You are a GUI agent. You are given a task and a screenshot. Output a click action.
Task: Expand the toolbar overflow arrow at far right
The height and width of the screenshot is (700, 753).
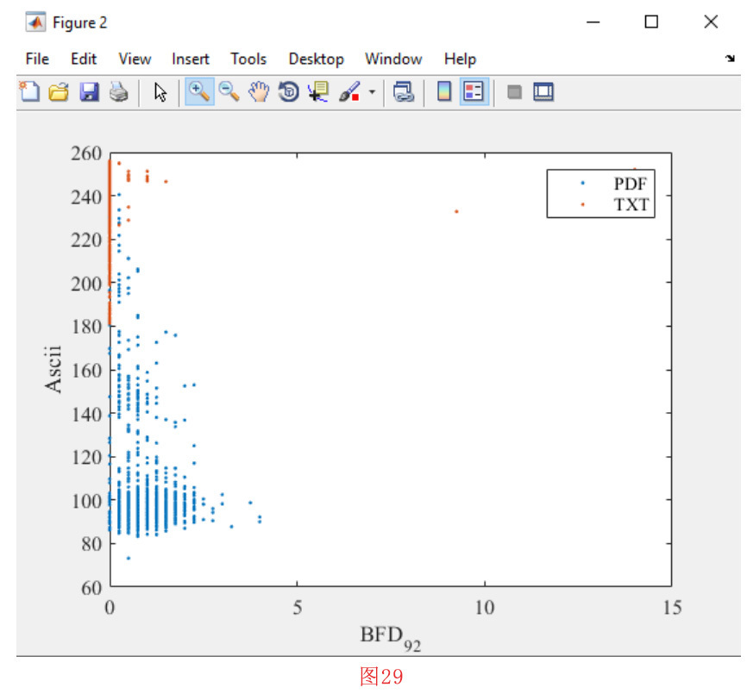730,59
